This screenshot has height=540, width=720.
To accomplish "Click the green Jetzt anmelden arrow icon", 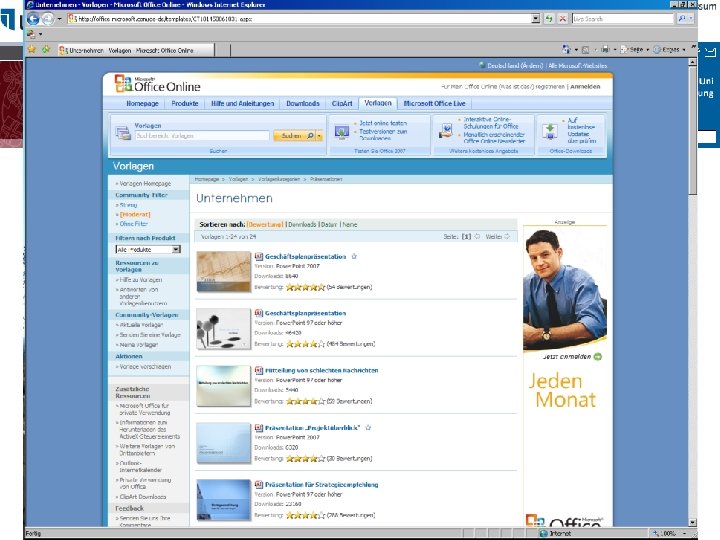I will tap(597, 357).
